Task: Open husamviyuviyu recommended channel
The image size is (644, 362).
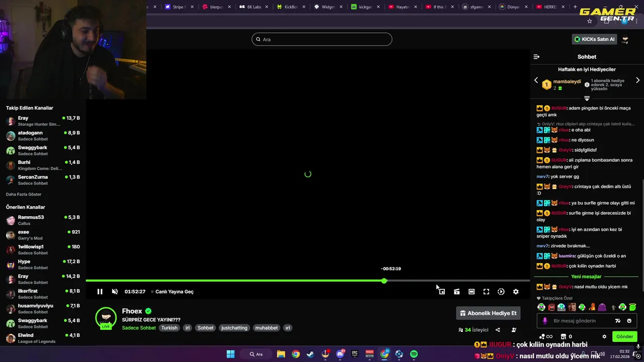Action: point(43,309)
